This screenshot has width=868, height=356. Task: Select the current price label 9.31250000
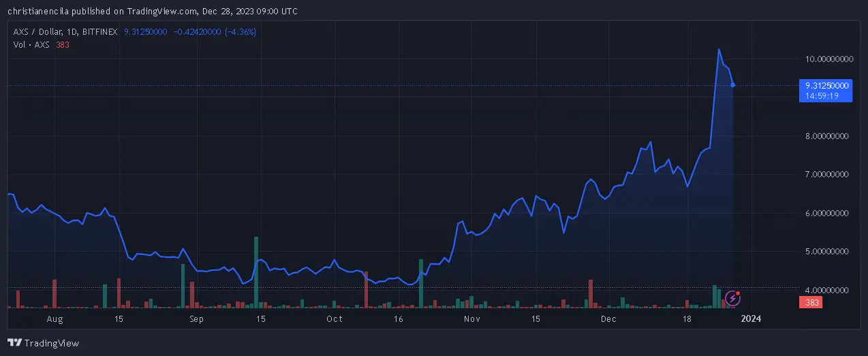pyautogui.click(x=826, y=86)
